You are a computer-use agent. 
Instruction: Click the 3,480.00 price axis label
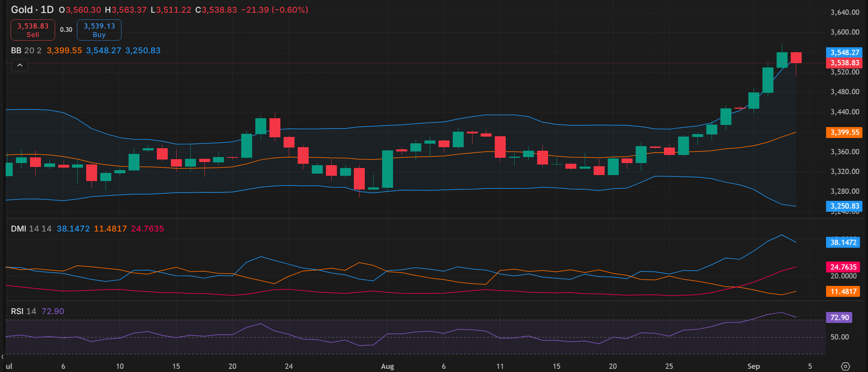pos(845,92)
